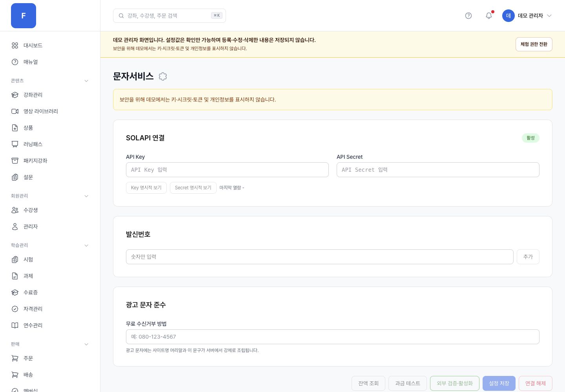Click the 상품 file download icon

(x=15, y=128)
